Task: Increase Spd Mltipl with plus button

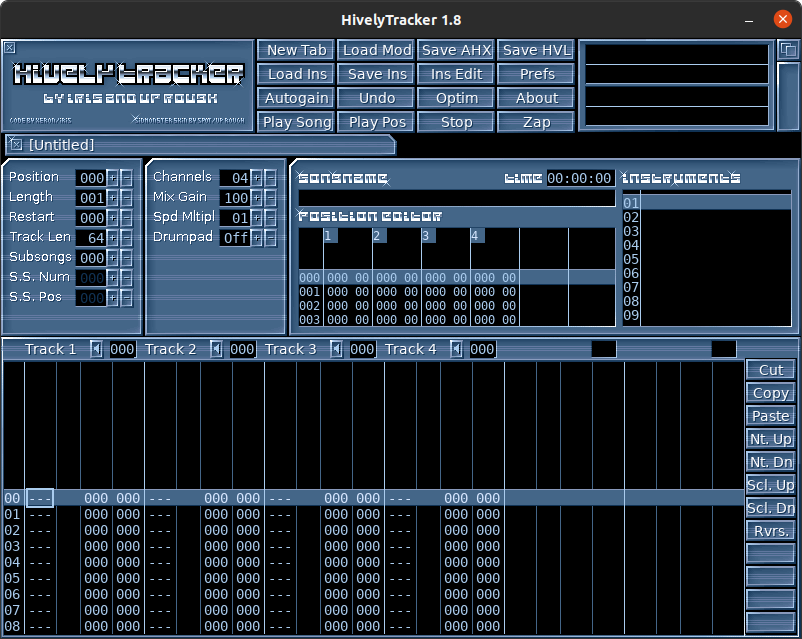Action: click(257, 218)
